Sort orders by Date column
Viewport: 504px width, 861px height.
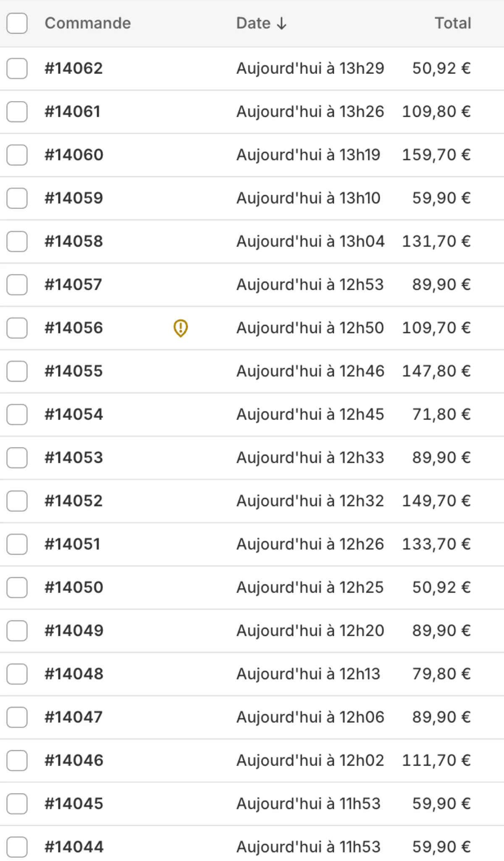(x=254, y=23)
